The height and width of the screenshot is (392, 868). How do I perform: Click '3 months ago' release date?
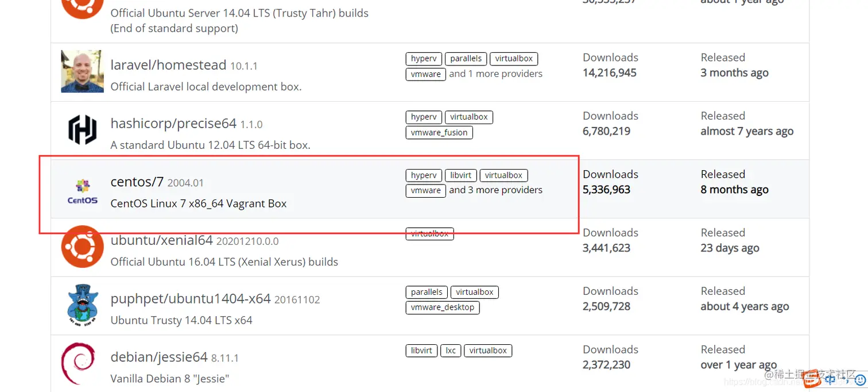(735, 73)
